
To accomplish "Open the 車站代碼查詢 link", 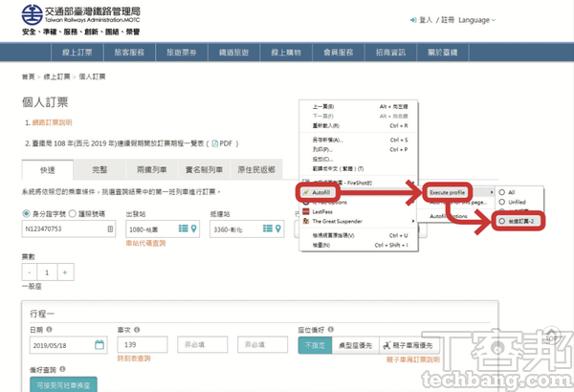I will pyautogui.click(x=145, y=243).
